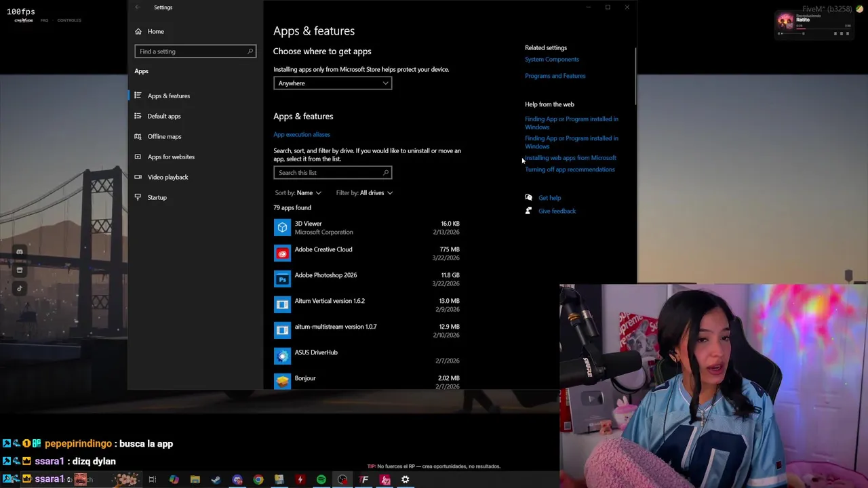Screen dimensions: 868x488
Task: Select Aitum Vertical version 1.6.2 entry
Action: coord(367,305)
